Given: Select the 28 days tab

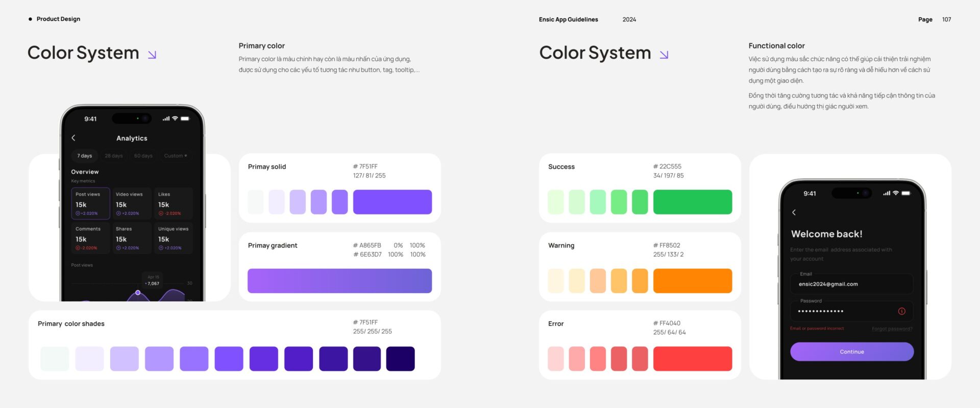Looking at the screenshot, I should 114,156.
